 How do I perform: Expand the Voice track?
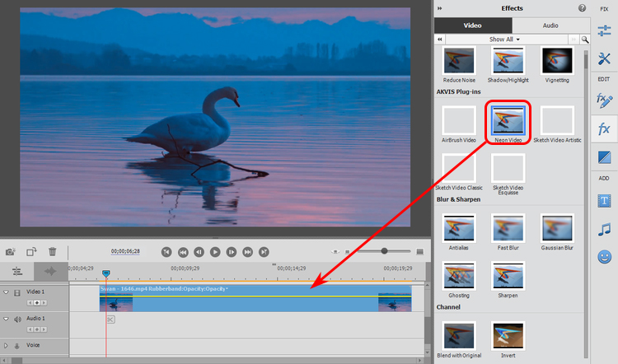pos(6,346)
